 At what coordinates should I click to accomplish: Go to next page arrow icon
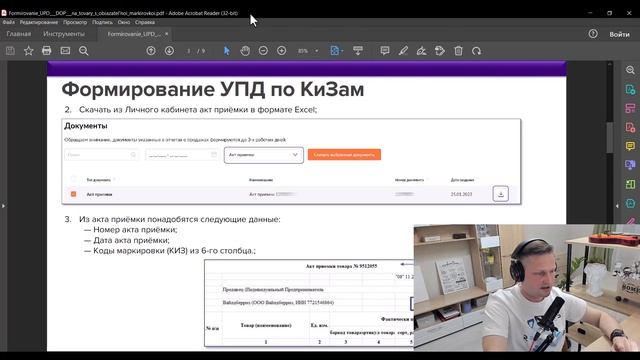[x=169, y=51]
